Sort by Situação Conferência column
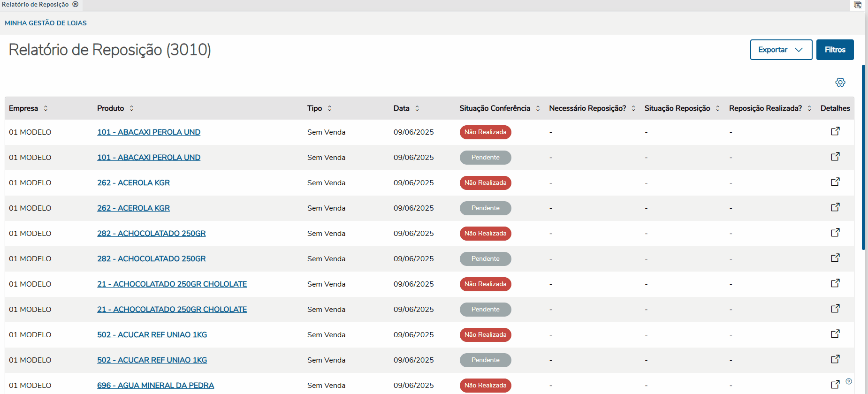The image size is (868, 394). [538, 108]
